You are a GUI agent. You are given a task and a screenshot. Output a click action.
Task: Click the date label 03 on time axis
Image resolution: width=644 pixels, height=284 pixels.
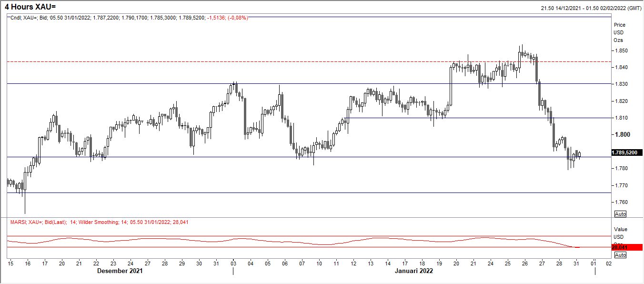click(233, 263)
